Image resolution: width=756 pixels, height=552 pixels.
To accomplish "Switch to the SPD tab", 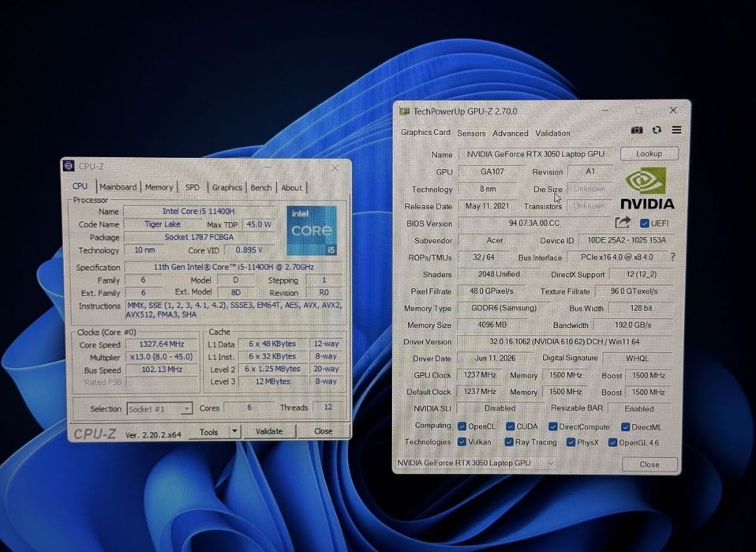I will point(193,187).
